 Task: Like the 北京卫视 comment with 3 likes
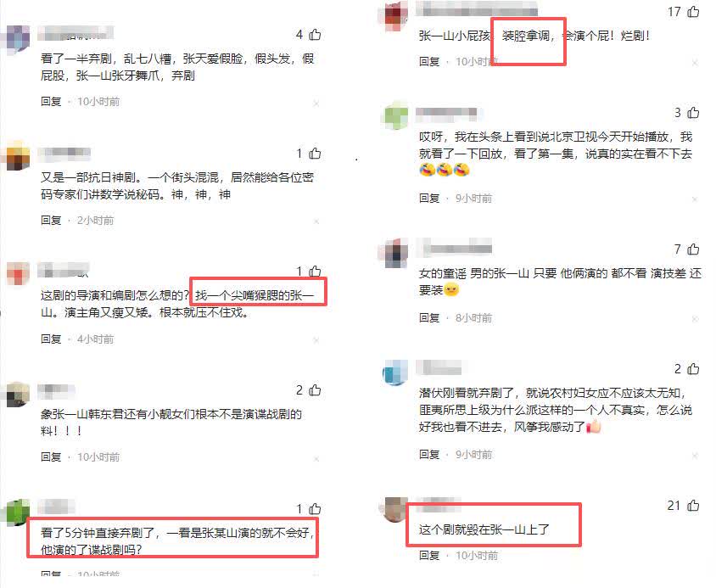693,112
